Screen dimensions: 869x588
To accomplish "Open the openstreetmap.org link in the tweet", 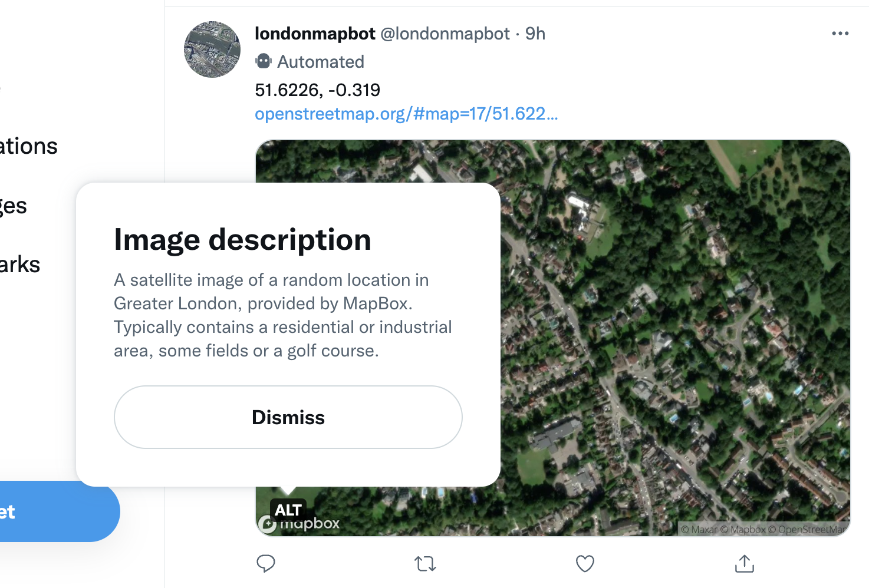I will tap(406, 114).
